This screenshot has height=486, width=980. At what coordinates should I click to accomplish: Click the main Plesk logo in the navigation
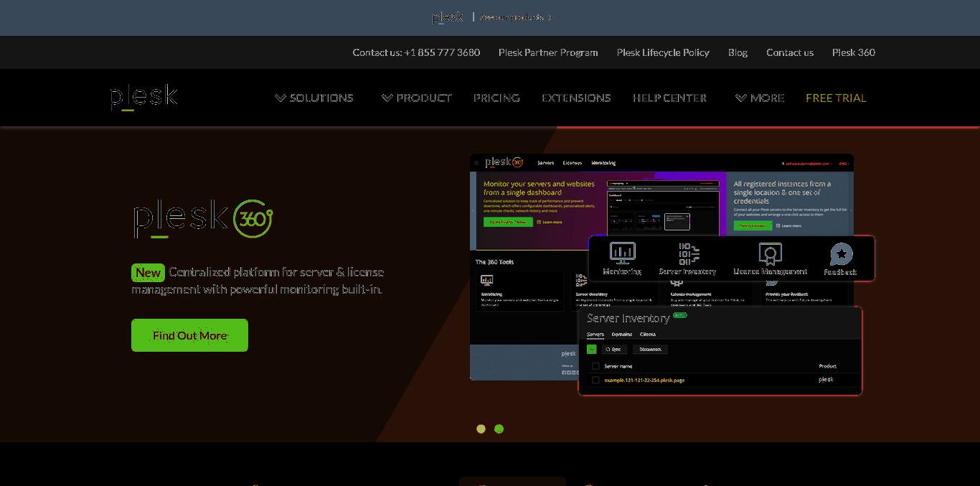click(143, 98)
